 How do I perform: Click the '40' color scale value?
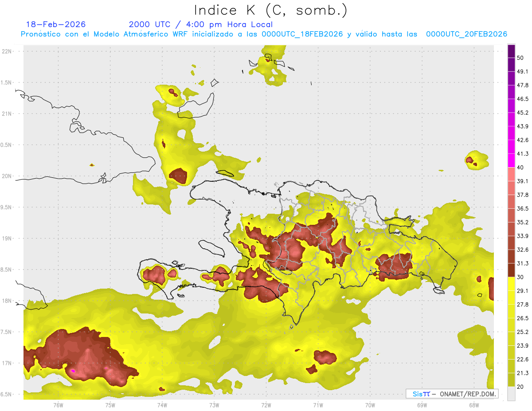pos(520,168)
